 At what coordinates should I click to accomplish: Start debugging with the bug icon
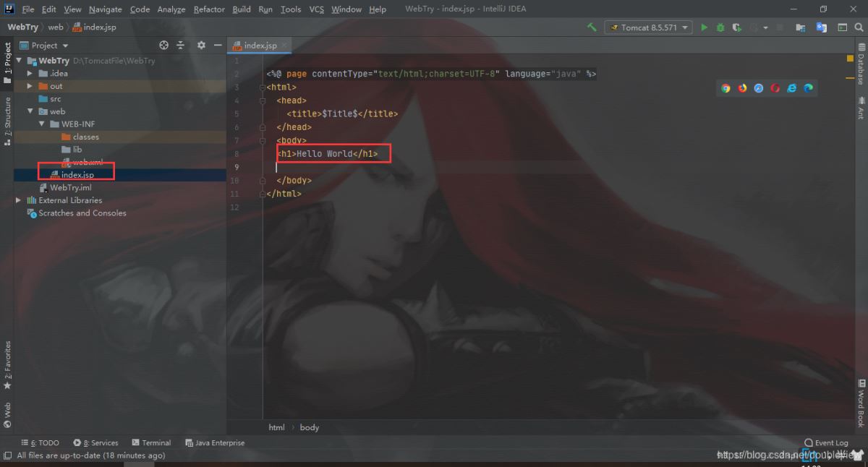coord(720,27)
